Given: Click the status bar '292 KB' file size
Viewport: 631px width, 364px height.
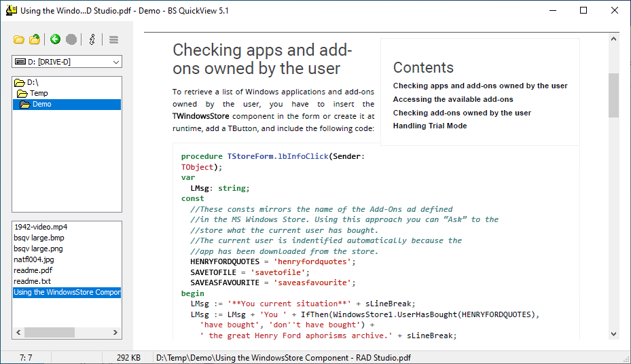Looking at the screenshot, I should pos(128,358).
